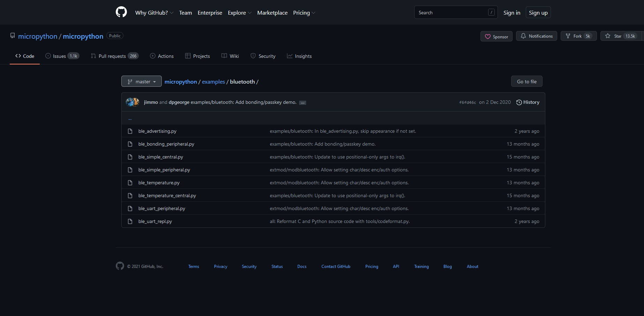Switch to the Projects tab
Screen dimensions: 644x316
coord(198,56)
